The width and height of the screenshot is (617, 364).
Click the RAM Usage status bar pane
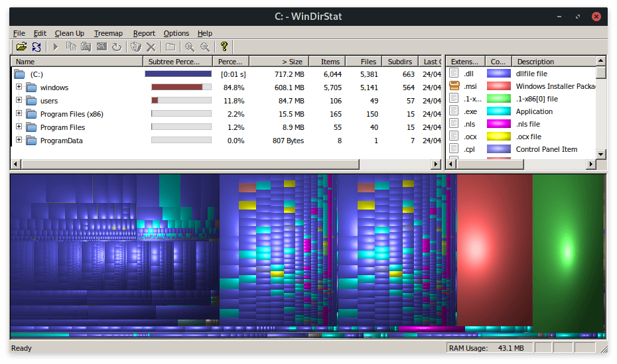(x=490, y=348)
